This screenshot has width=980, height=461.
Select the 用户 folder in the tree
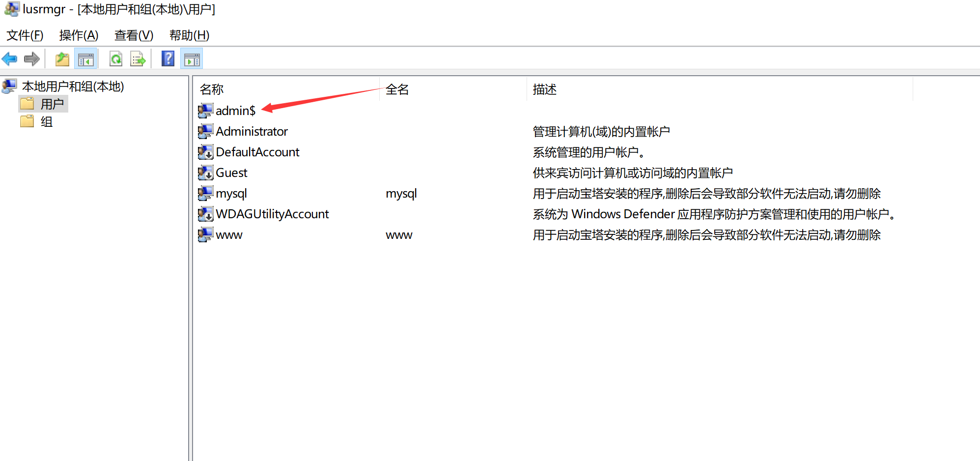[52, 104]
